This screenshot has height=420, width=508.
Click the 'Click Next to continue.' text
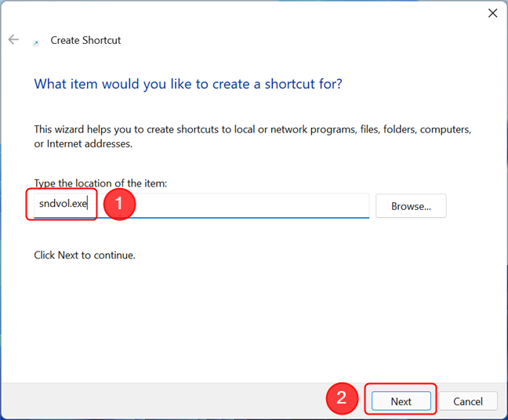pyautogui.click(x=85, y=255)
